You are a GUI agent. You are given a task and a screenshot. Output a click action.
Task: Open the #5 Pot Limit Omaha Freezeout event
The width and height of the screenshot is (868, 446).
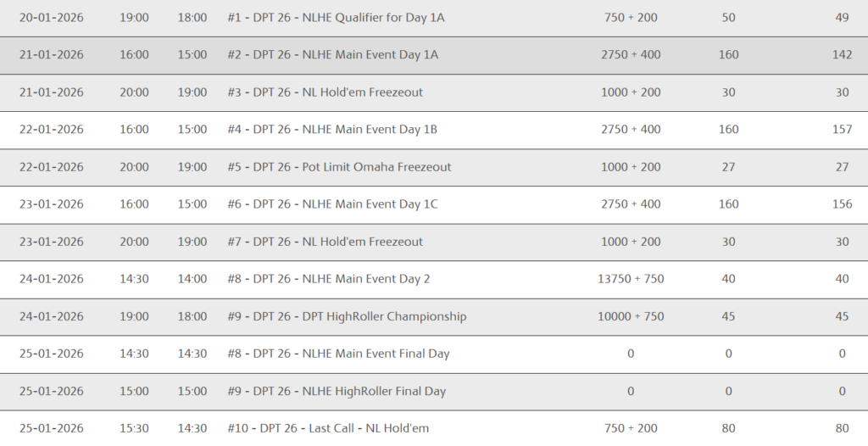tap(339, 167)
